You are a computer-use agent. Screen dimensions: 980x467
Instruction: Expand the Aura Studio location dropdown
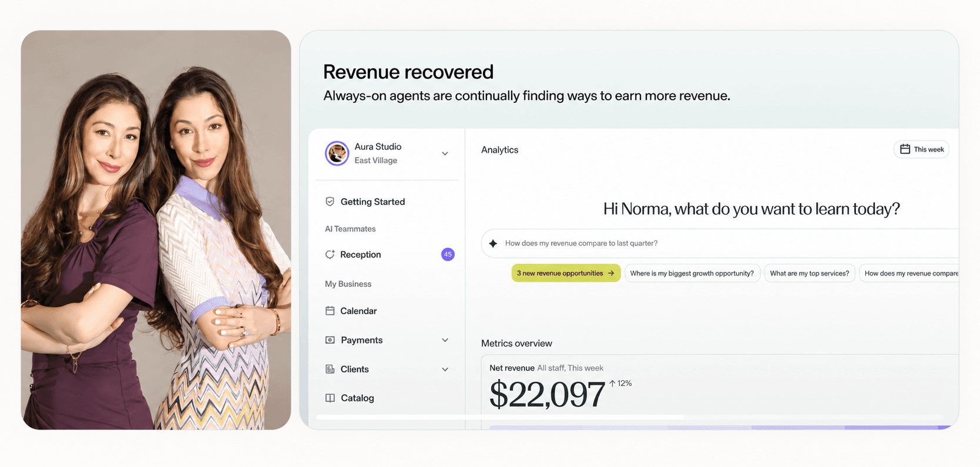(445, 154)
